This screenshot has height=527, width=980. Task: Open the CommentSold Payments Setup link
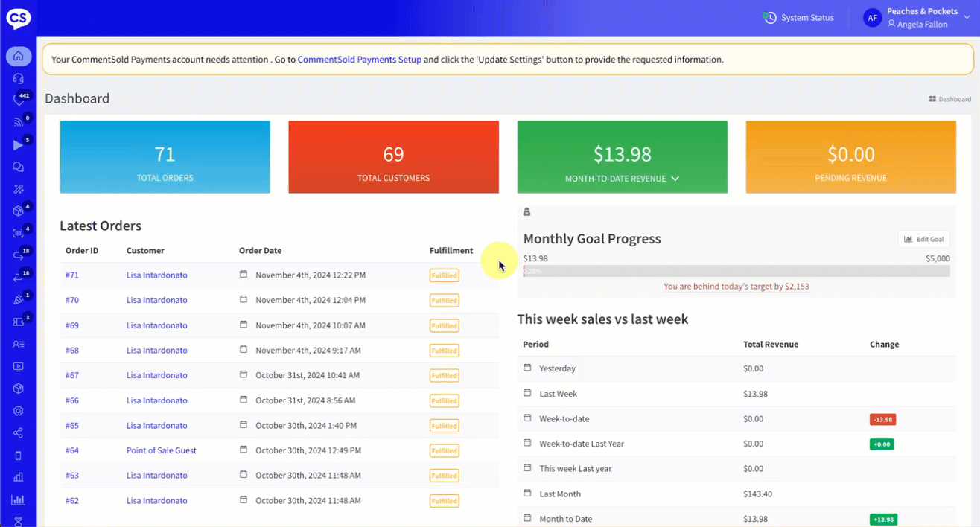pyautogui.click(x=359, y=60)
